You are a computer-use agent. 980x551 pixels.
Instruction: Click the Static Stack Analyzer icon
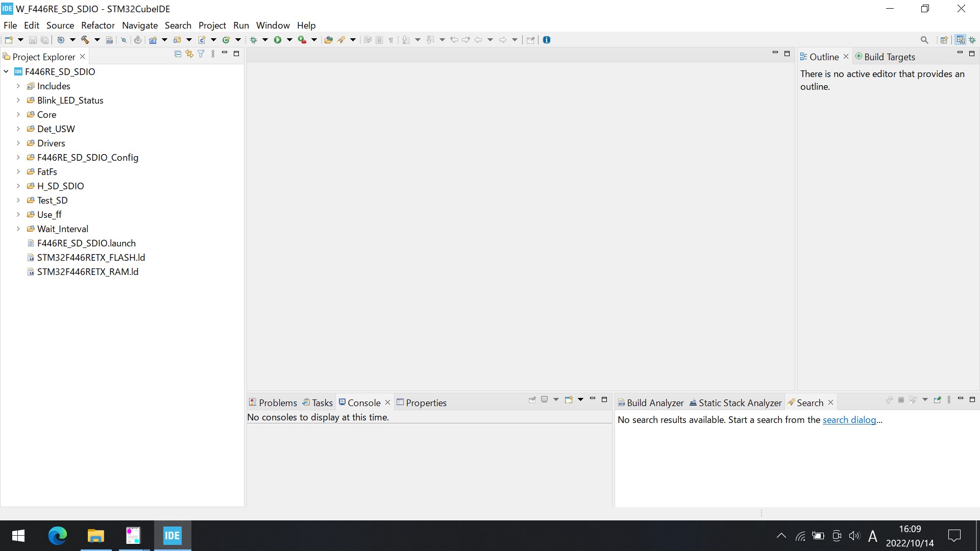[x=693, y=403]
